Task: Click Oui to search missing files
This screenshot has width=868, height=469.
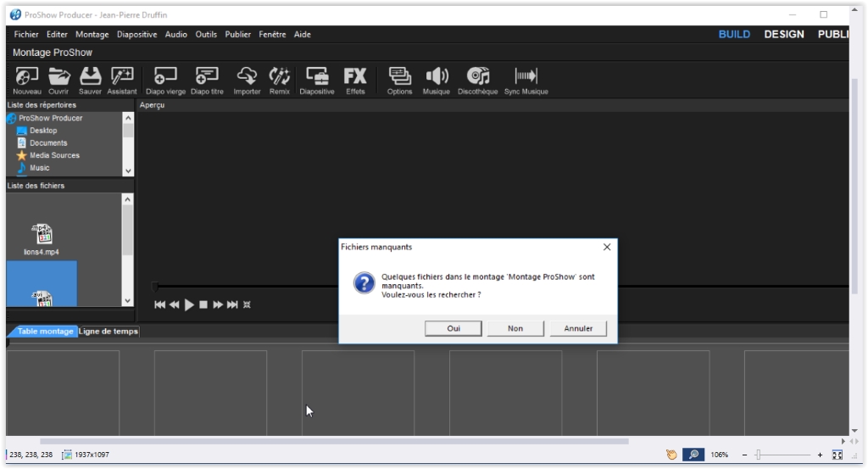Action: click(x=453, y=328)
